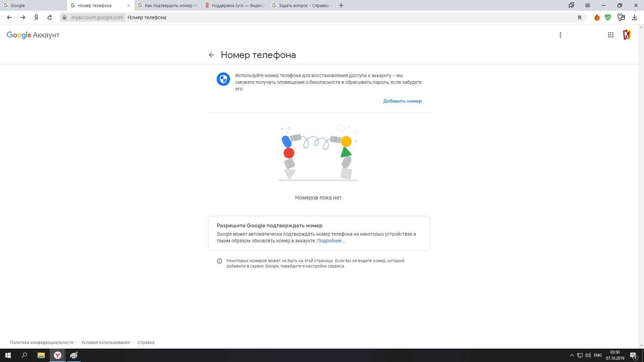Open Paint app in the taskbar

[x=74, y=355]
